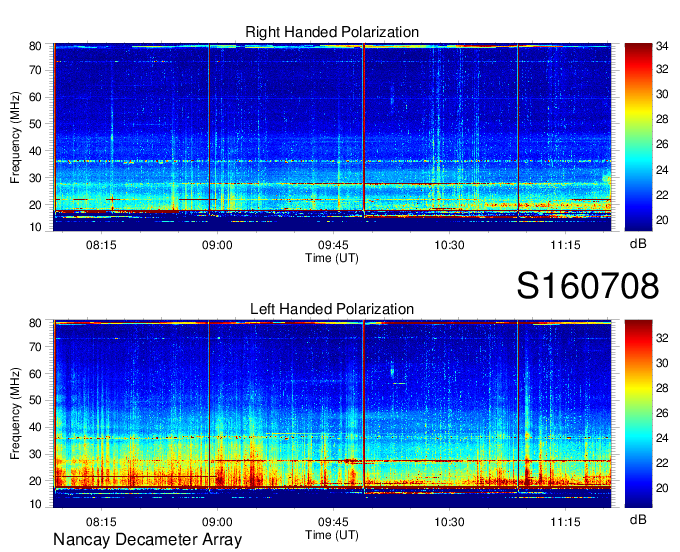Screen dimensions: 680x552
Task: Click the 28 value on the top color bar
Action: point(662,119)
